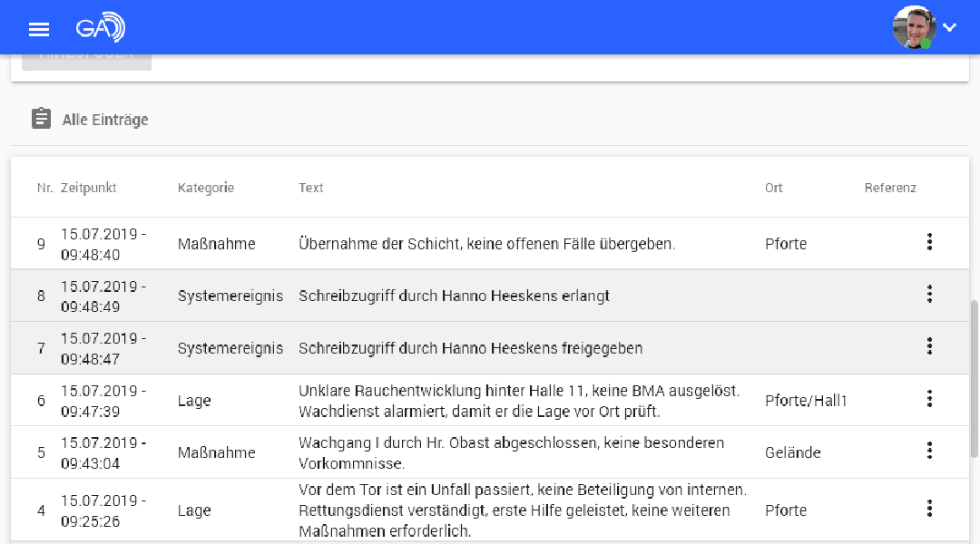Open the options menu for entry 8
This screenshot has width=980, height=544.
pyautogui.click(x=929, y=294)
